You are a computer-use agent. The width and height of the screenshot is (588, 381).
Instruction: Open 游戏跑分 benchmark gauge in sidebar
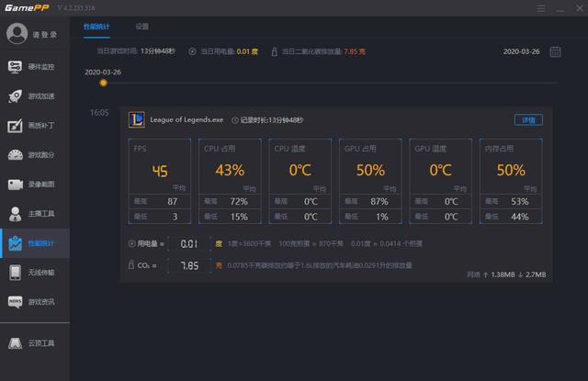coord(35,155)
